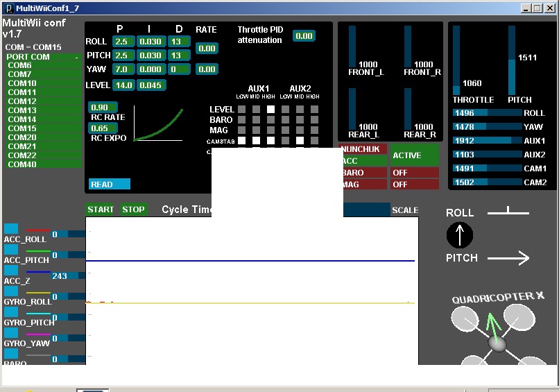Screen dimensions: 559x392
Task: Click the YAW slider showing 1478
Action: click(488, 127)
